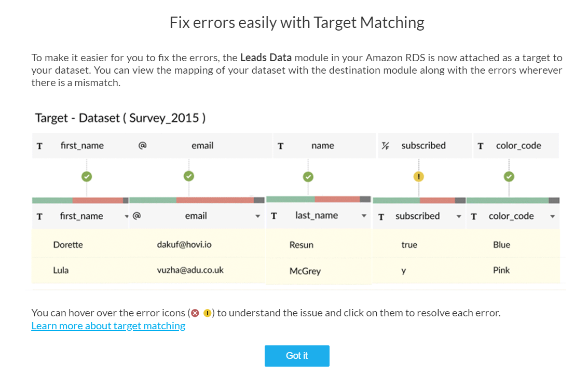Click the Got it button
588x377 pixels.
(297, 356)
